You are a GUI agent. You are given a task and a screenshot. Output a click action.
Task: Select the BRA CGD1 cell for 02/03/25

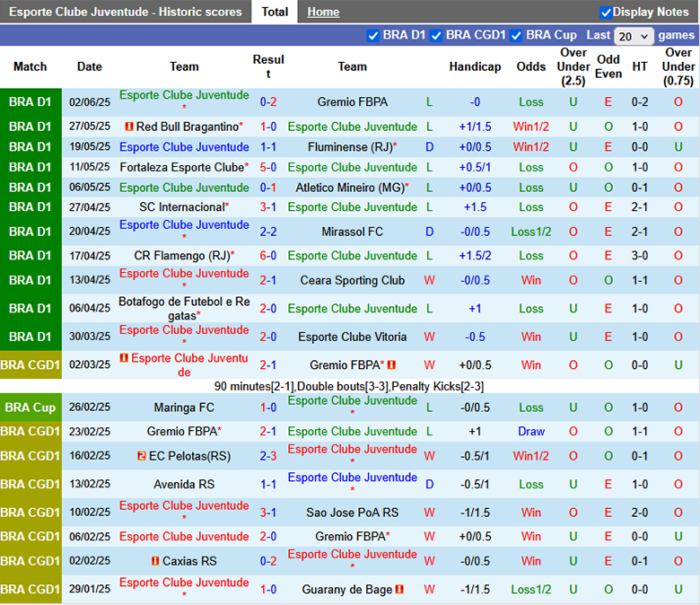point(31,365)
